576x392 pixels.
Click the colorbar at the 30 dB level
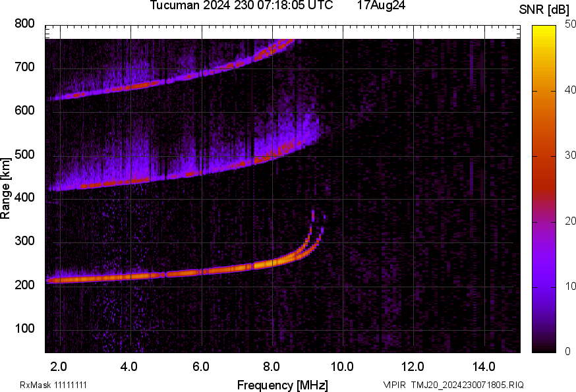544,156
